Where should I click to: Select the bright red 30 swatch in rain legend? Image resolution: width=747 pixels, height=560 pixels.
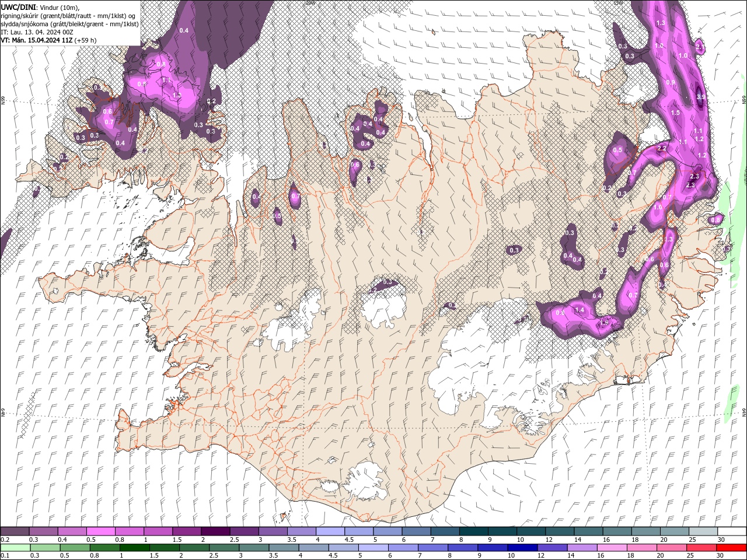pyautogui.click(x=732, y=547)
